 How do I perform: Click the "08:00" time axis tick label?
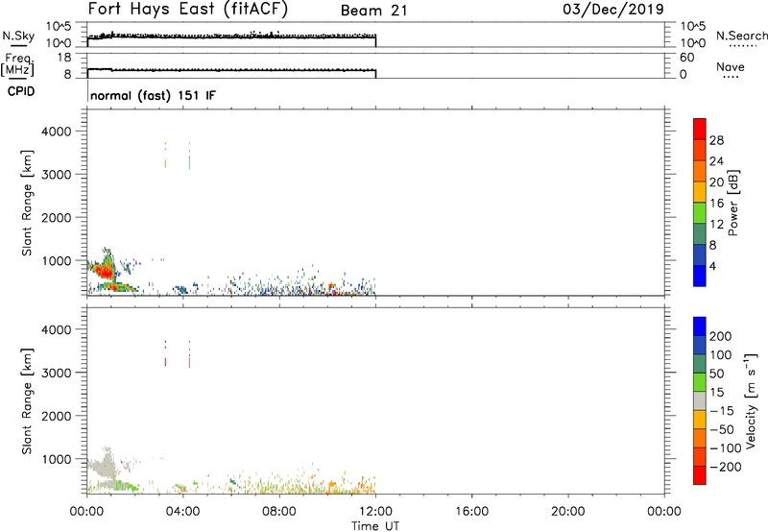click(279, 512)
